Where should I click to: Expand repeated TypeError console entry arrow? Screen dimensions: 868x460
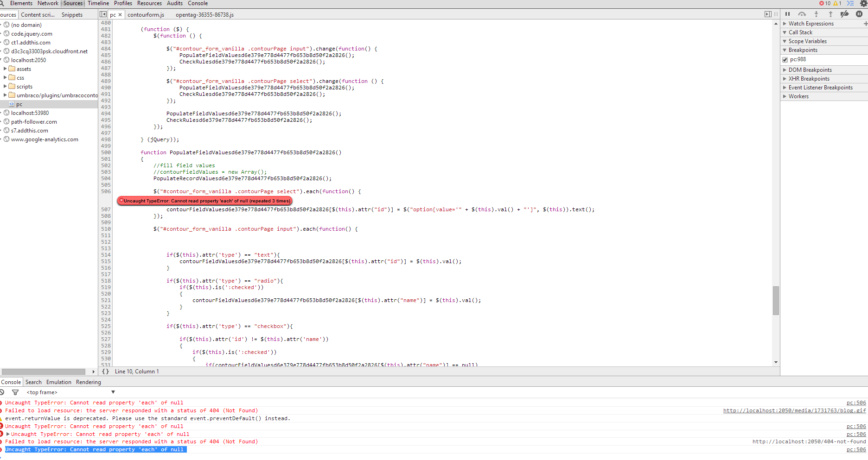(x=8, y=434)
